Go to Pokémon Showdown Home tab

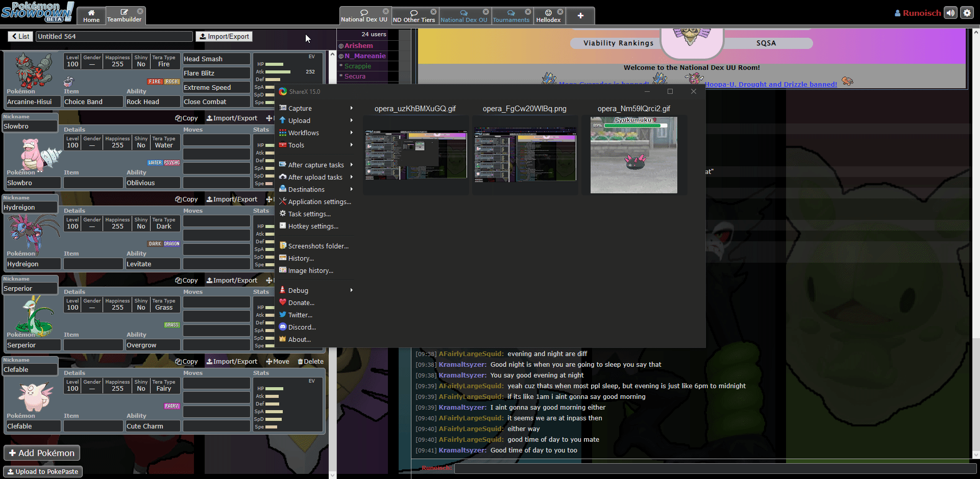click(x=91, y=16)
